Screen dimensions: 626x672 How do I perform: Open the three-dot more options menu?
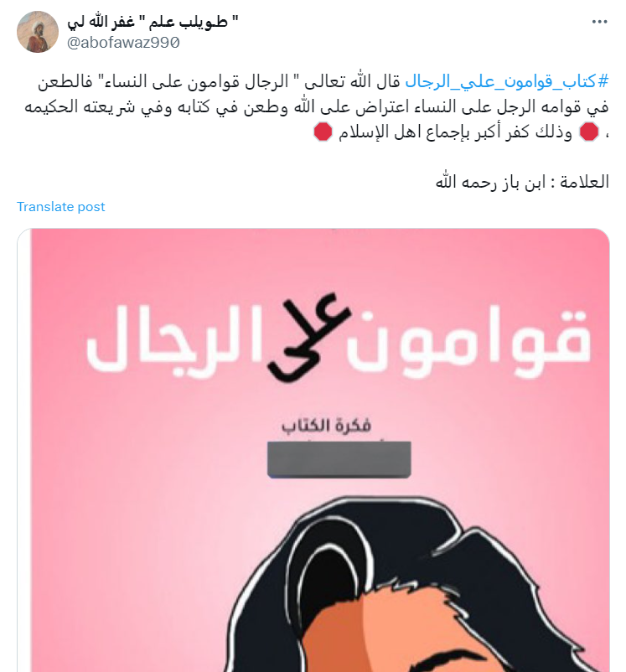(x=599, y=22)
